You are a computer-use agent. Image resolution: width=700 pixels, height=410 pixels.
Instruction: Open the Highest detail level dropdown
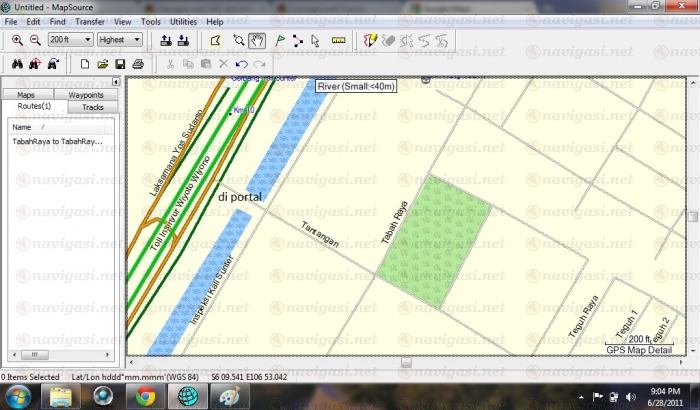point(137,40)
